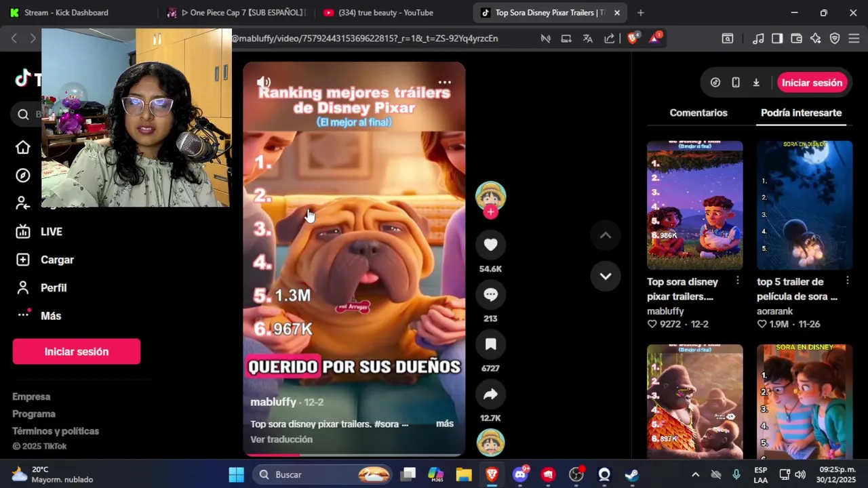Open options for top 5 trailer video
The width and height of the screenshot is (868, 488).
point(847,281)
